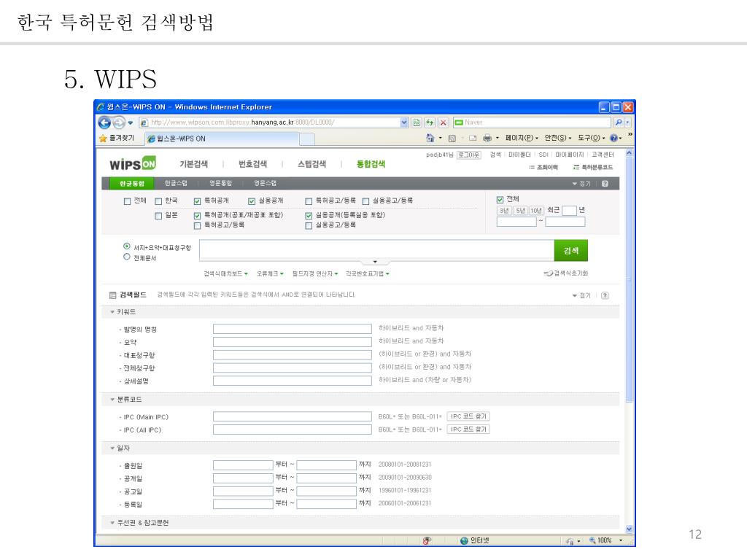Click the Home icon in IE toolbar

[x=430, y=138]
